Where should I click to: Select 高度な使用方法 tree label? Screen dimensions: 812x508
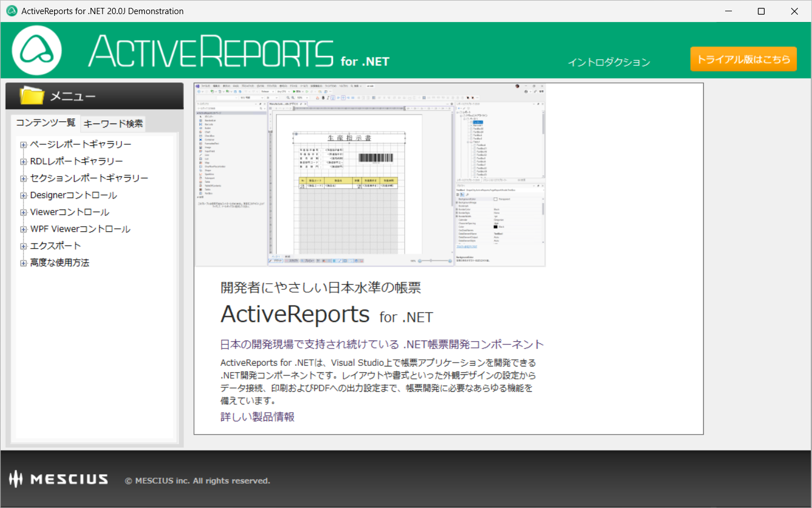click(59, 263)
